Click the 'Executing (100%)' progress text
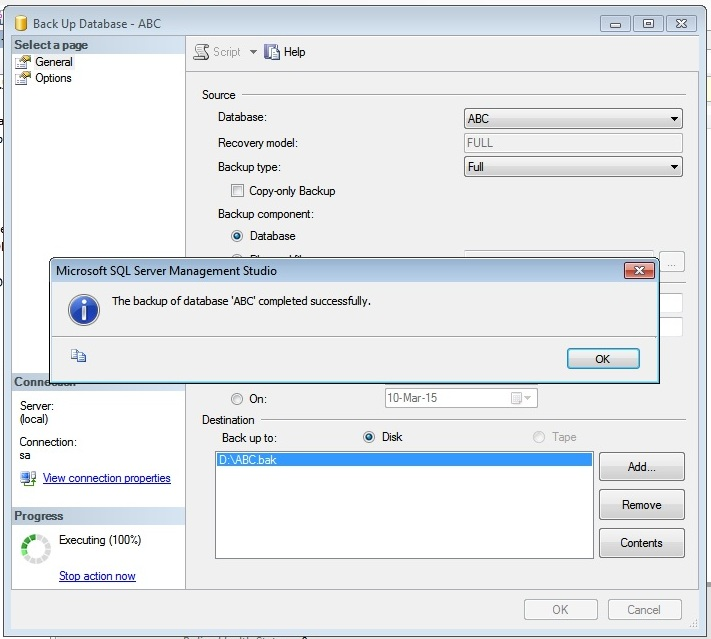This screenshot has height=639, width=711. (x=100, y=540)
